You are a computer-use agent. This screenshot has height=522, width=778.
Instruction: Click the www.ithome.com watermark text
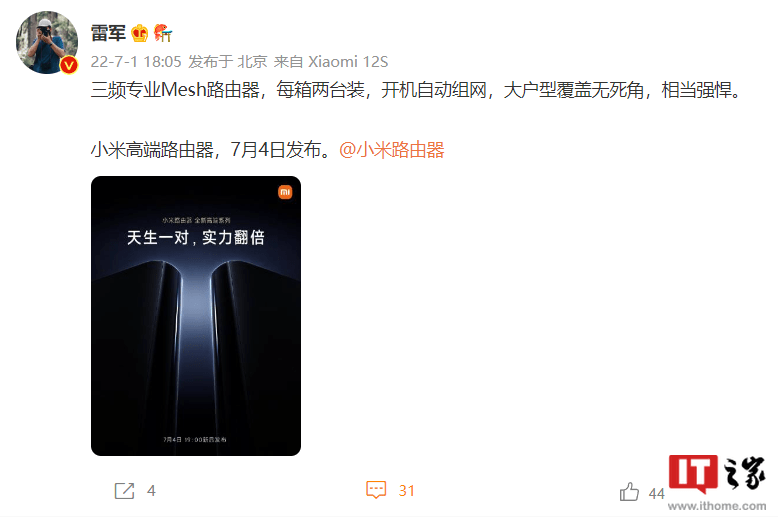pos(716,506)
